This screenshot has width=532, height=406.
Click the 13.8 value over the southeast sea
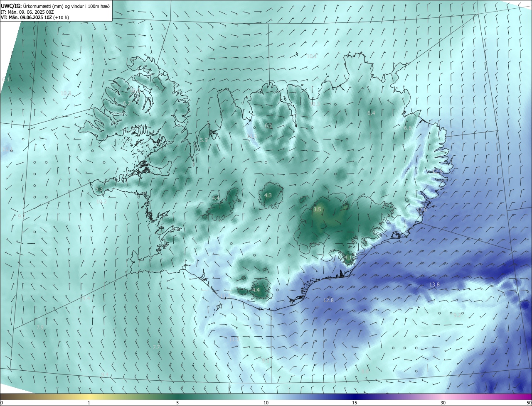434,284
